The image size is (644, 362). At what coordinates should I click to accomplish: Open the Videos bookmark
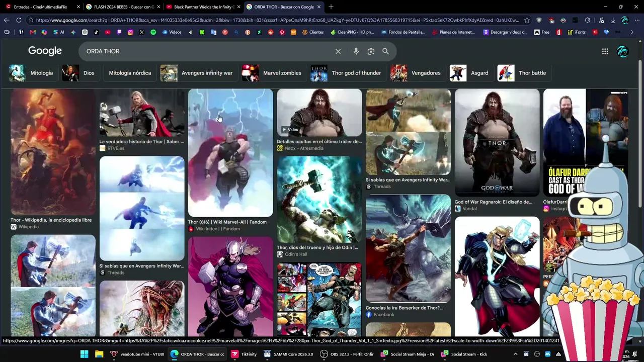(x=172, y=32)
